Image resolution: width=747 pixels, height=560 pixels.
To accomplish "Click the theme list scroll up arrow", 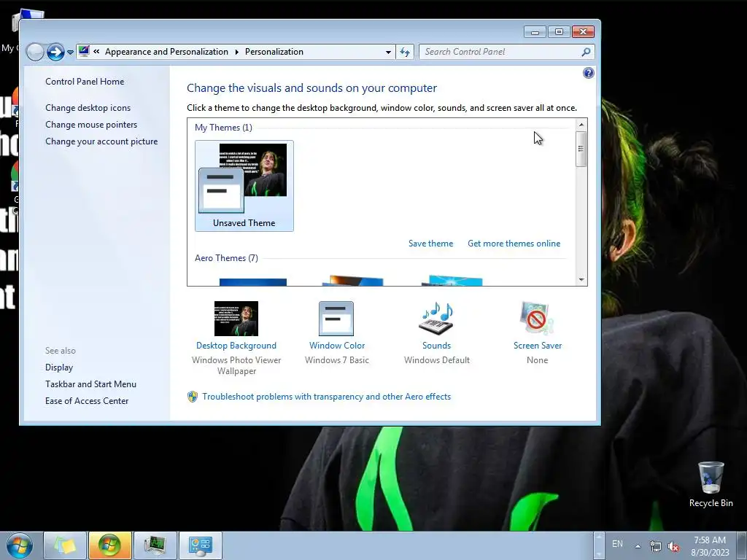I will coord(581,124).
